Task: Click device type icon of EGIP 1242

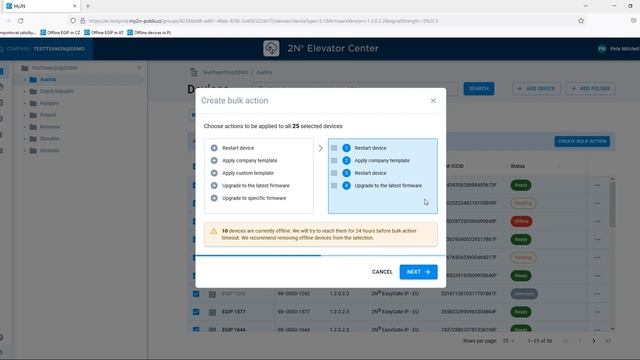Action: [x=212, y=294]
